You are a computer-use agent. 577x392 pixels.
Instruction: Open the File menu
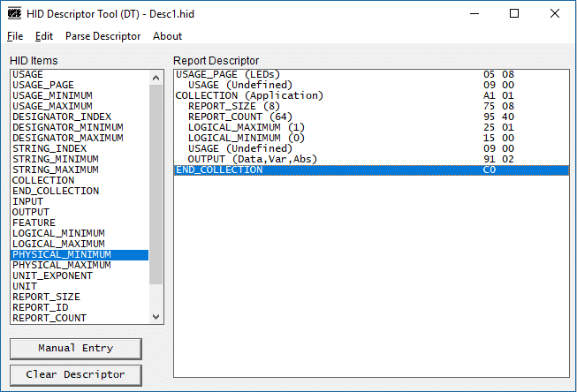(x=15, y=36)
